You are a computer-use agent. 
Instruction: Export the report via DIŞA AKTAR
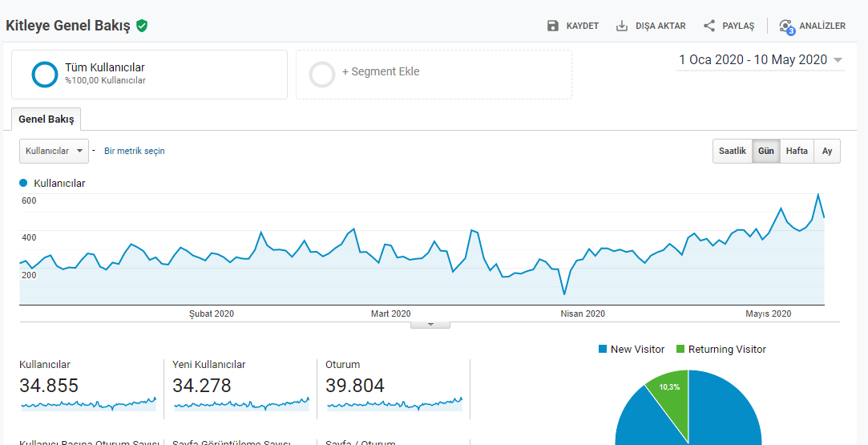click(x=660, y=26)
